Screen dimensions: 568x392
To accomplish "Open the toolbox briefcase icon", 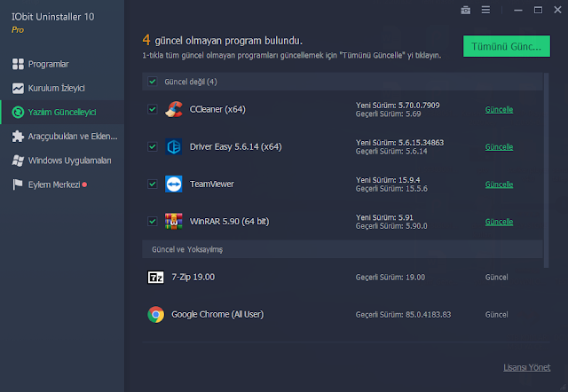I will [465, 10].
